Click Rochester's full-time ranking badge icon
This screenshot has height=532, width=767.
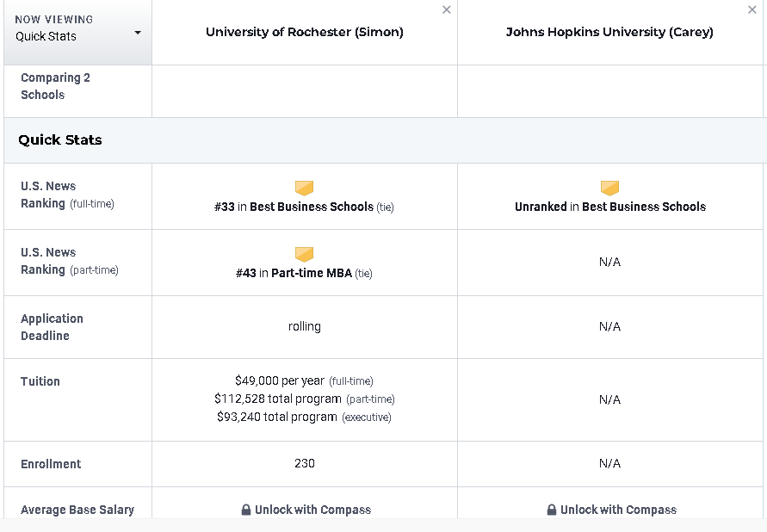pyautogui.click(x=304, y=188)
